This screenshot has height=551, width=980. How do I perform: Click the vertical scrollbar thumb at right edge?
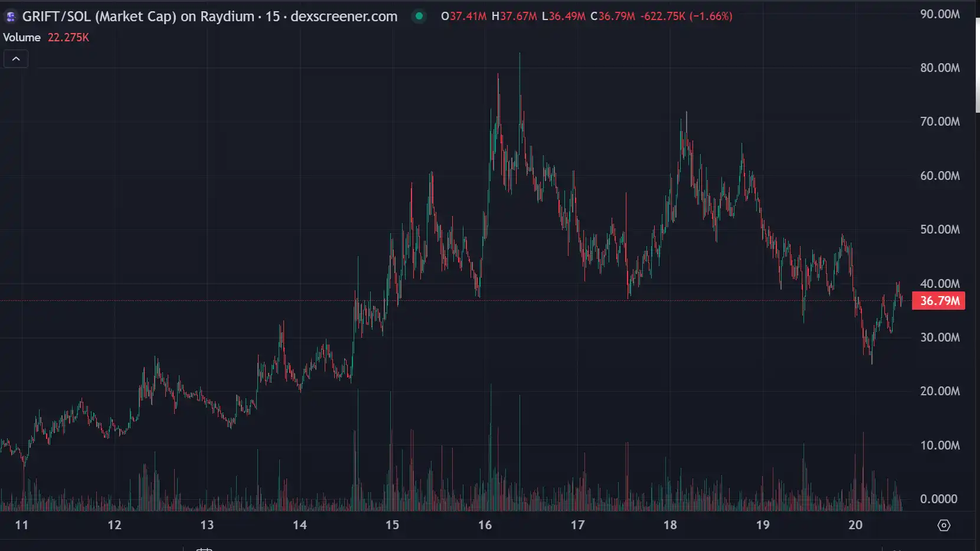978,65
